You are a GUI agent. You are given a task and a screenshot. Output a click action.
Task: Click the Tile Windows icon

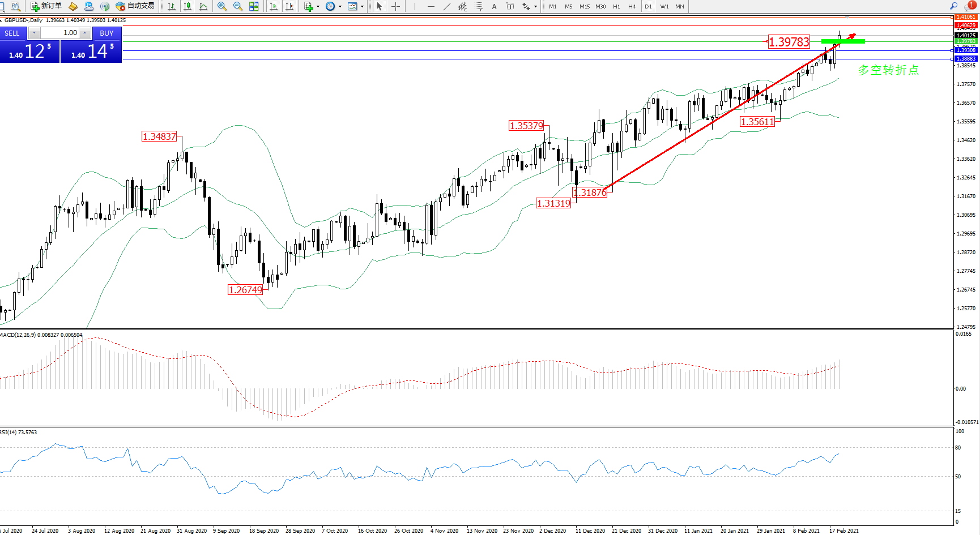tap(254, 6)
